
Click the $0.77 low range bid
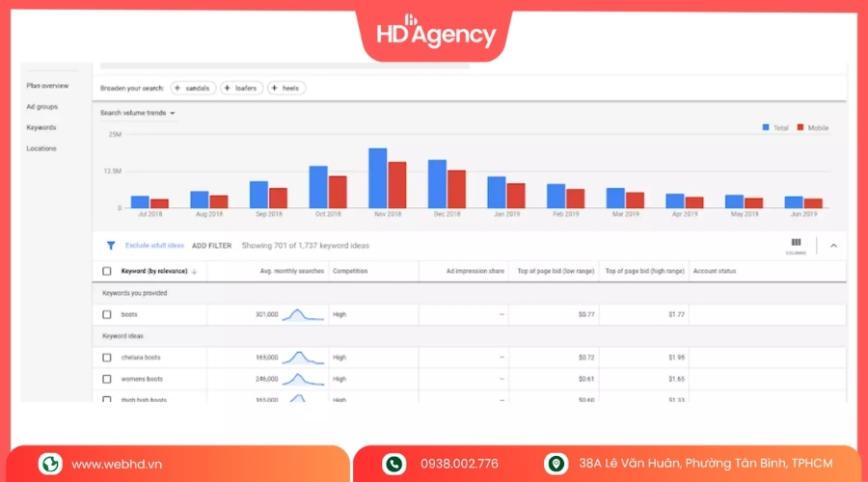(586, 314)
